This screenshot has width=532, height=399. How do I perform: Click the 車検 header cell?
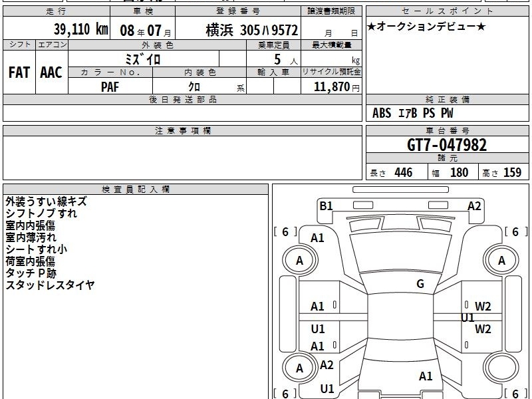click(x=142, y=11)
